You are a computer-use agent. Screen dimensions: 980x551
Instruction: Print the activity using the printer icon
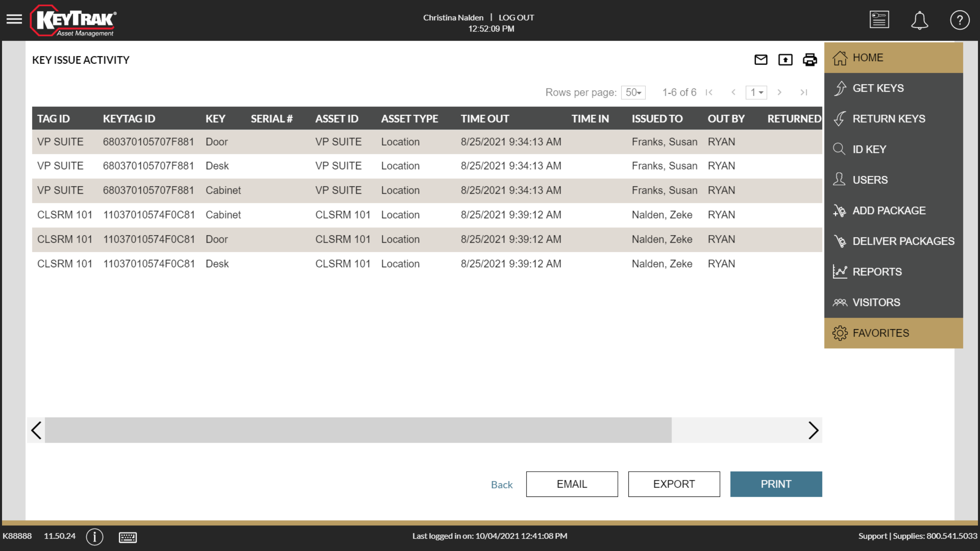tap(810, 60)
